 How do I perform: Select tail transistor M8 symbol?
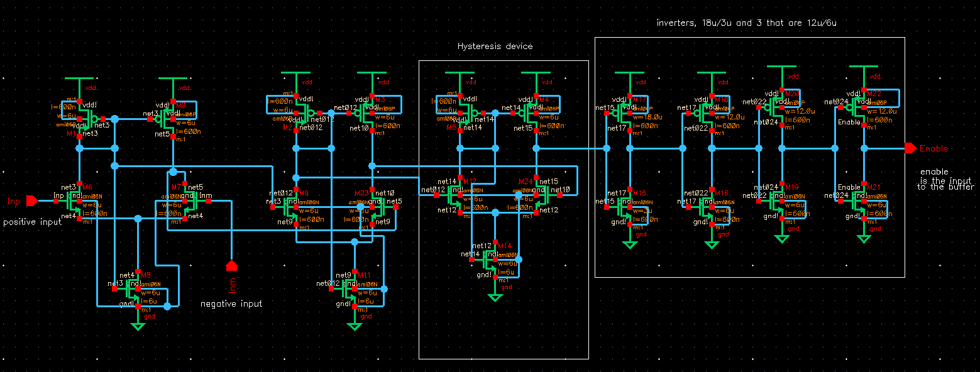coord(133,290)
